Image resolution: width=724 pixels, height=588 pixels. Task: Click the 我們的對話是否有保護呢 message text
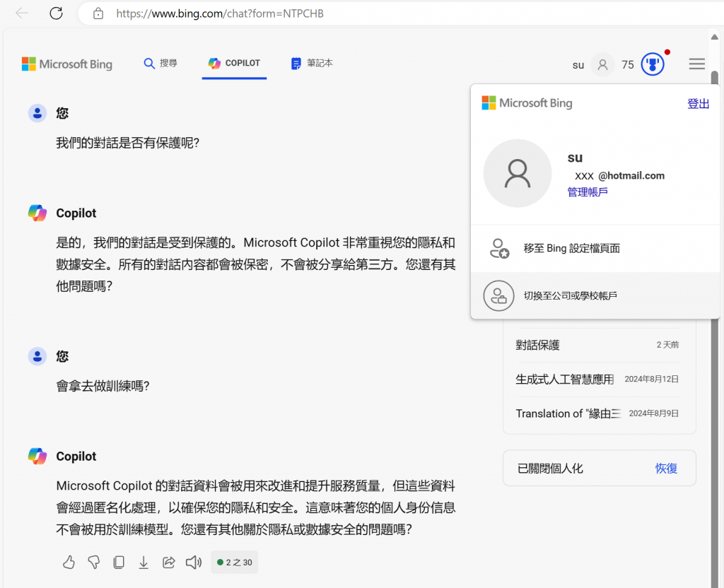pyautogui.click(x=127, y=143)
